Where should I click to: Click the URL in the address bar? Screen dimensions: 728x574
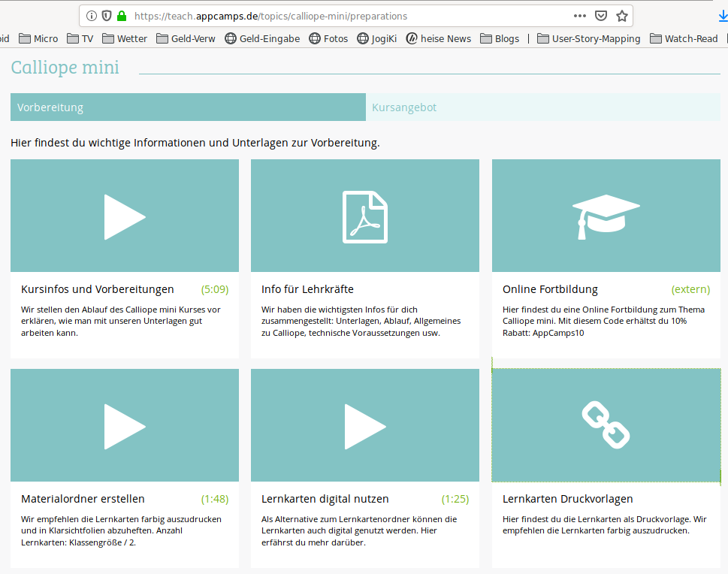270,17
